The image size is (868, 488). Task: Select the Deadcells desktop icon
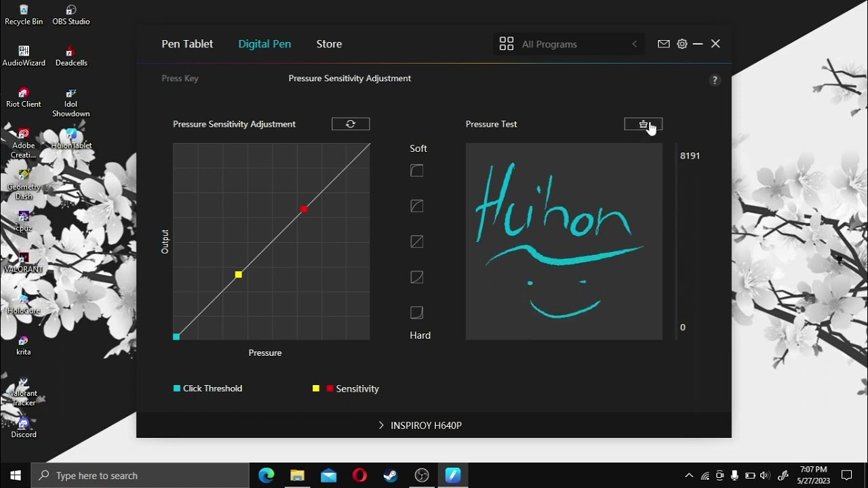(71, 56)
